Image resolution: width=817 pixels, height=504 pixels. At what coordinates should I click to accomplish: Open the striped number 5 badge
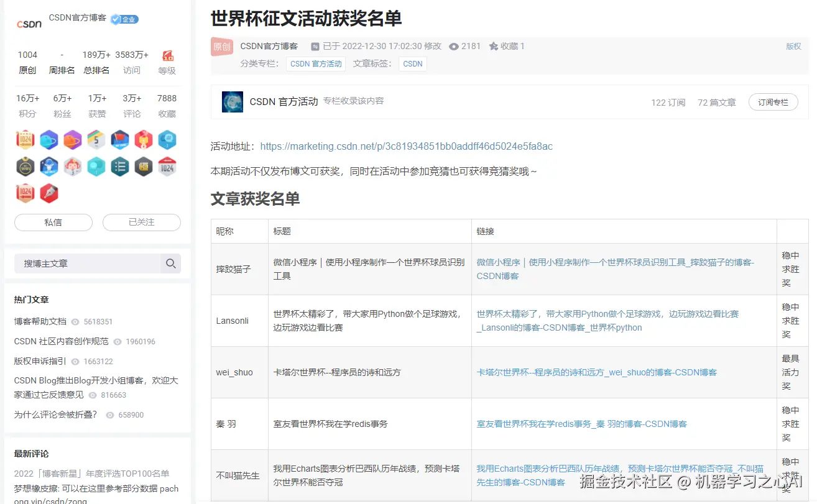pos(96,140)
